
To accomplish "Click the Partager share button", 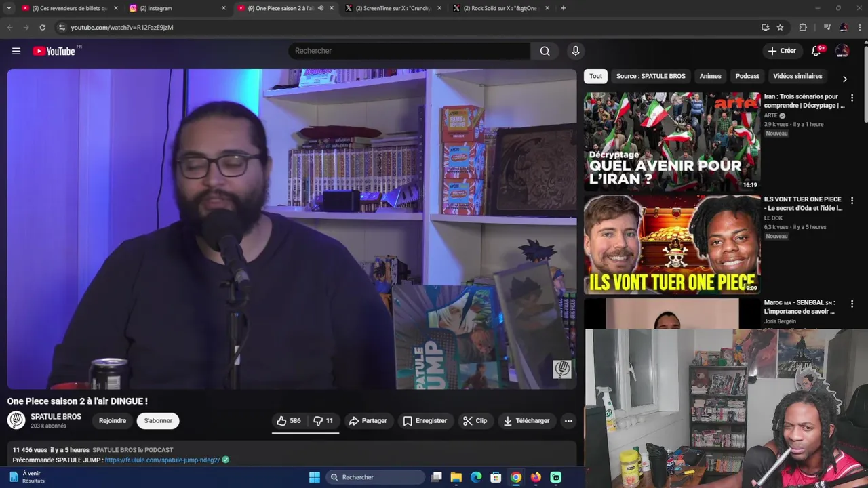I will coord(368,421).
